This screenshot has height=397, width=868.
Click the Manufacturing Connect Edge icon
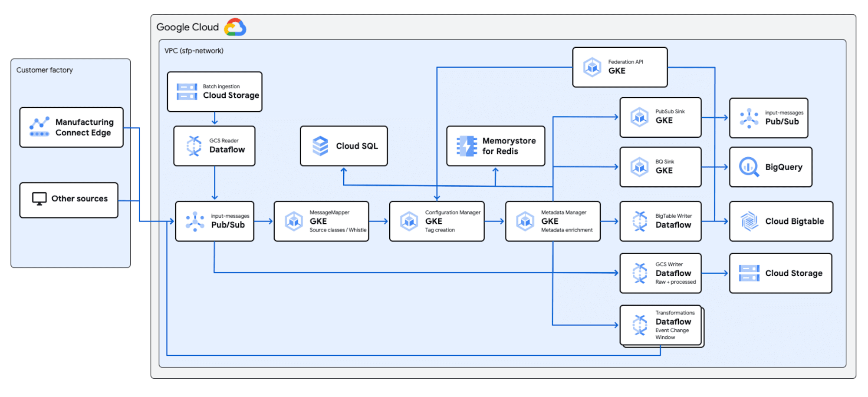pos(39,126)
